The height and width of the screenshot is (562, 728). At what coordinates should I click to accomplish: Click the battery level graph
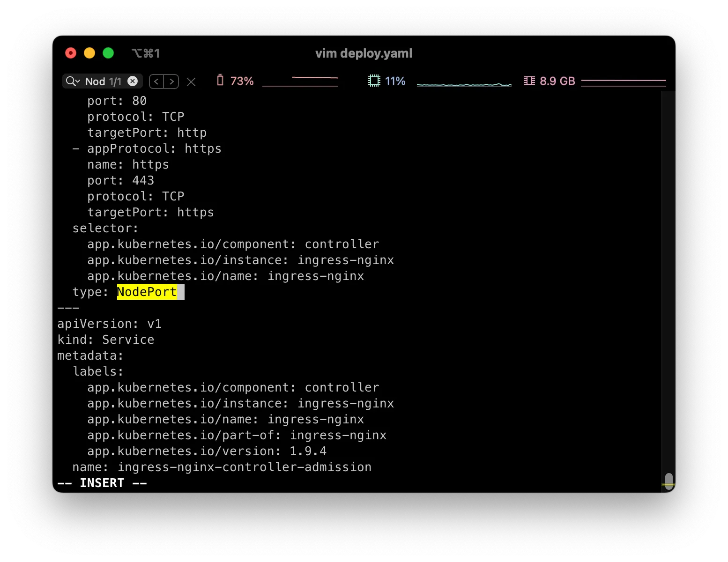coord(300,81)
